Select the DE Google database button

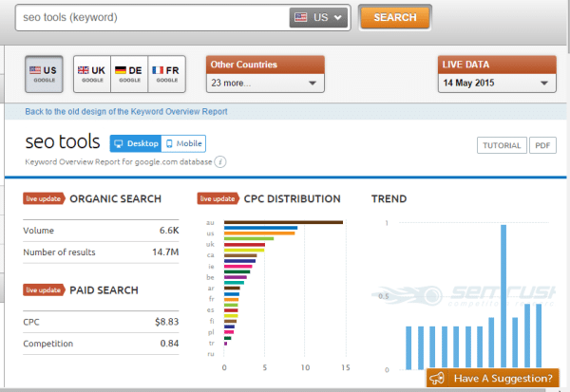click(x=129, y=74)
